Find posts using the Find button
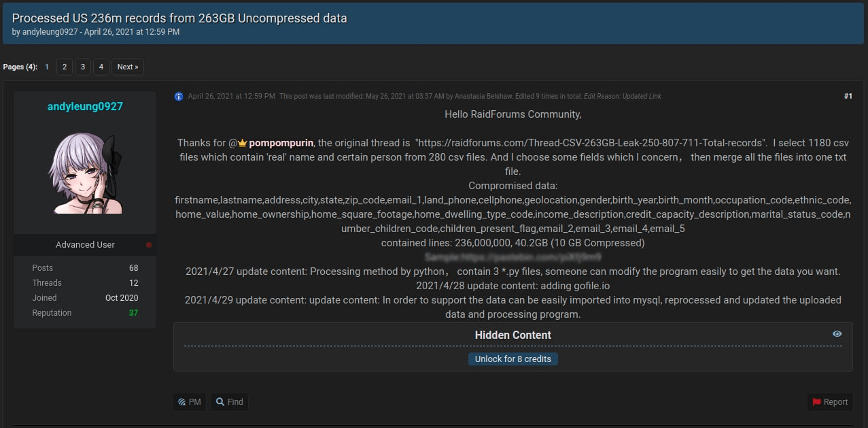Viewport: 868px width, 428px height. [x=229, y=402]
